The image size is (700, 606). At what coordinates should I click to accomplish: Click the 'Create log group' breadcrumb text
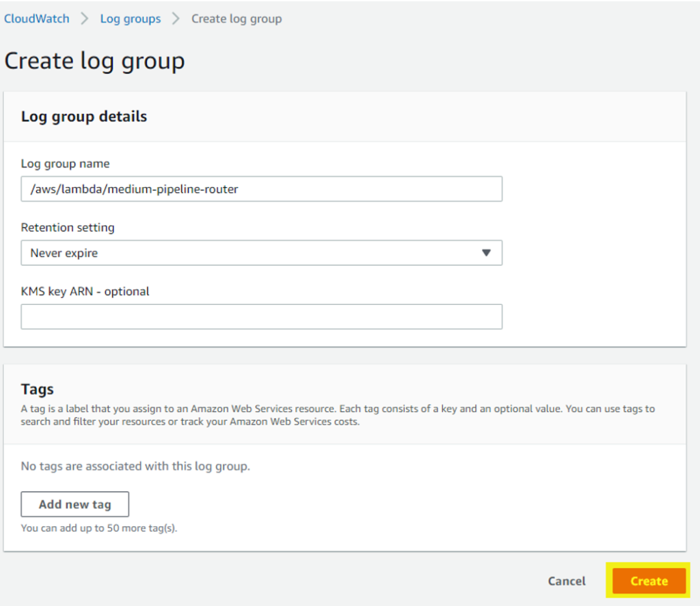[237, 18]
